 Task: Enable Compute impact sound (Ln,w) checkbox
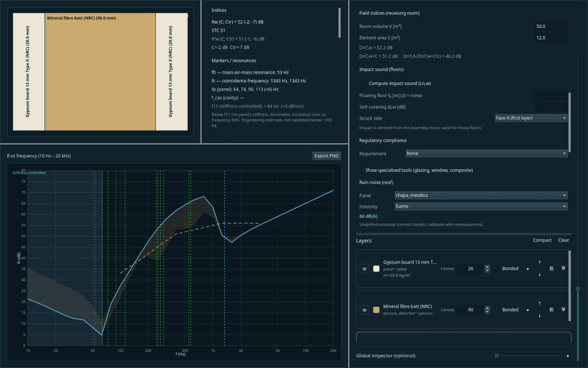click(363, 83)
